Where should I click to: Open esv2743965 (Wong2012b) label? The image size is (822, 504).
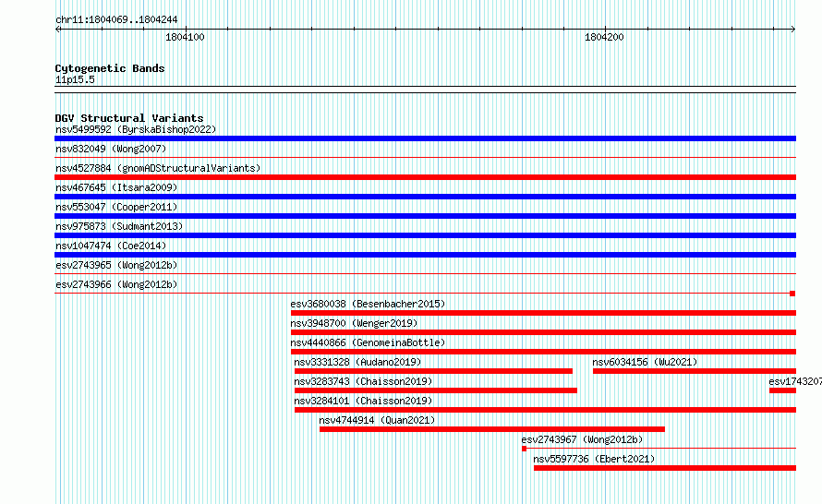pos(116,265)
